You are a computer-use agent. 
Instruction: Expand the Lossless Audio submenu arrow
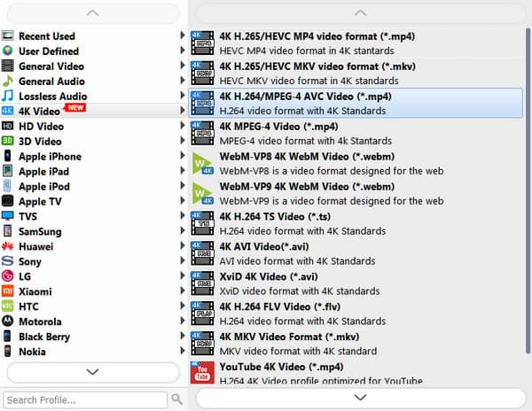[183, 96]
